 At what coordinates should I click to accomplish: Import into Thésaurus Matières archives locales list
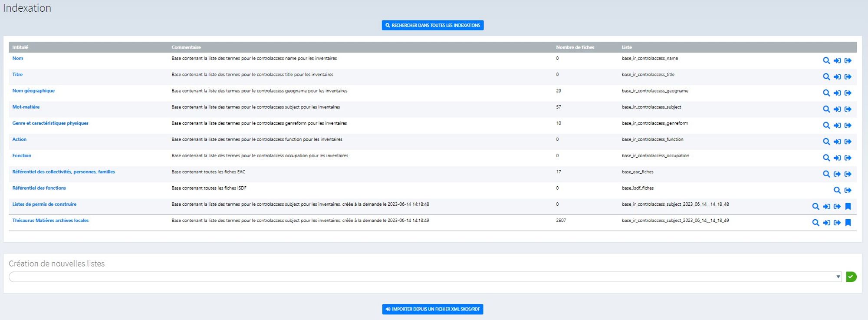tap(826, 223)
